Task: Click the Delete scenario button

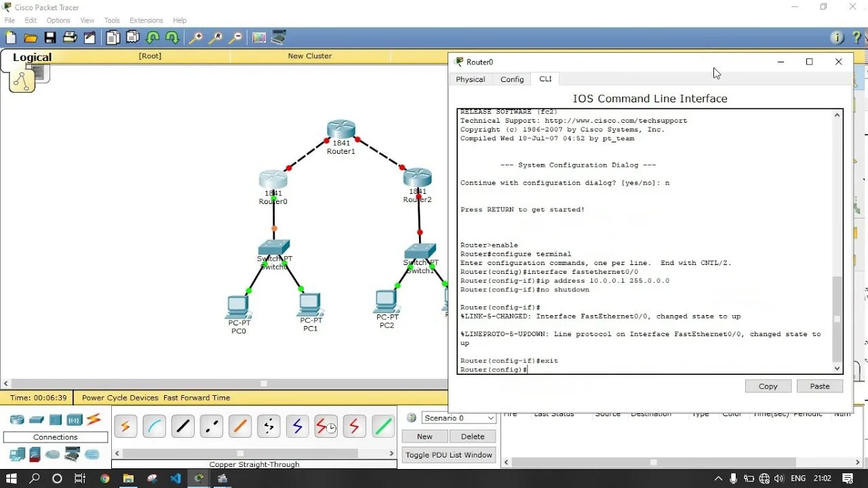Action: point(473,436)
